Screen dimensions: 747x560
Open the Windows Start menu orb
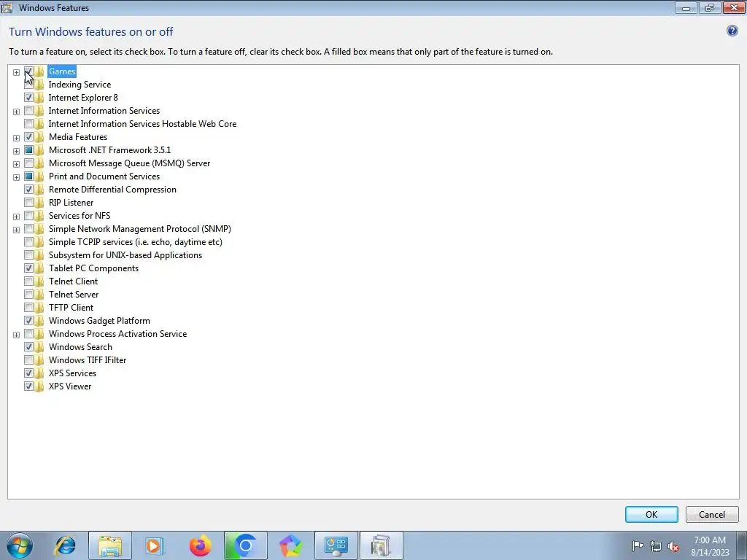(x=20, y=545)
